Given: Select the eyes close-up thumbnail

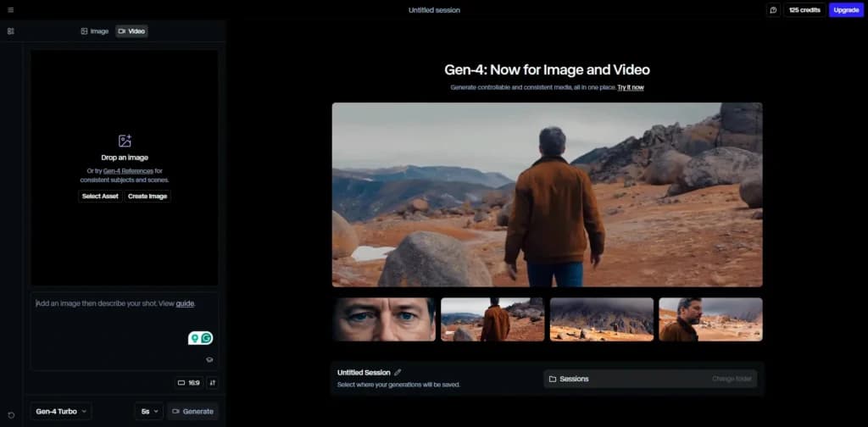Looking at the screenshot, I should click(384, 319).
